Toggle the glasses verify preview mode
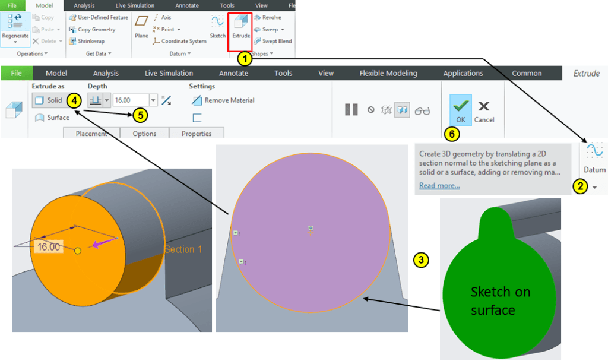 point(422,110)
